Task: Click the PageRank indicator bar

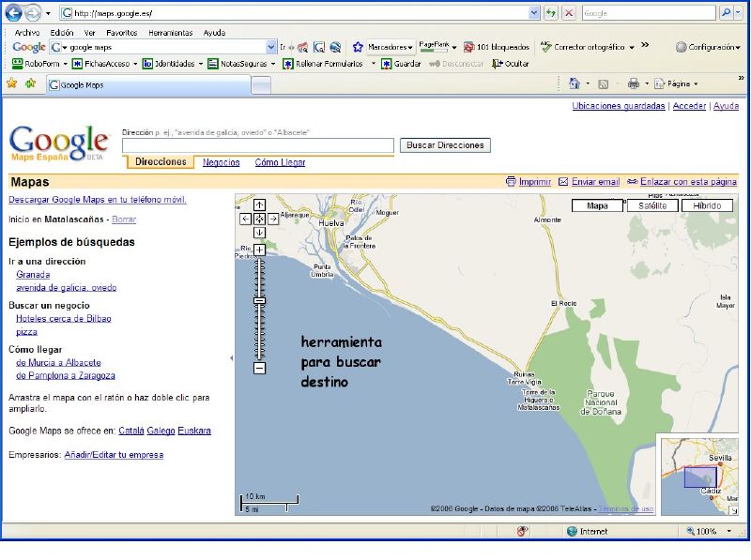Action: coord(434,47)
